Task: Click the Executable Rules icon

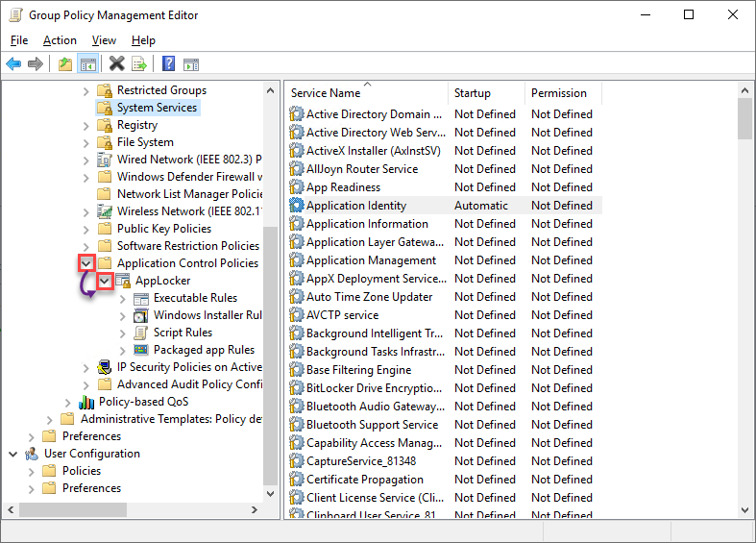Action: (x=141, y=299)
